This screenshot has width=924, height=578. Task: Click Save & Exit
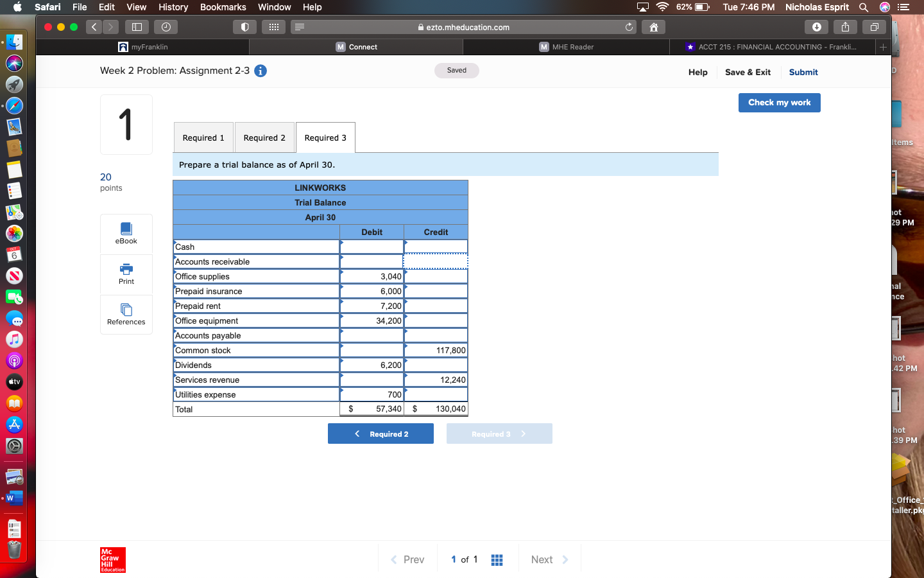pyautogui.click(x=748, y=72)
